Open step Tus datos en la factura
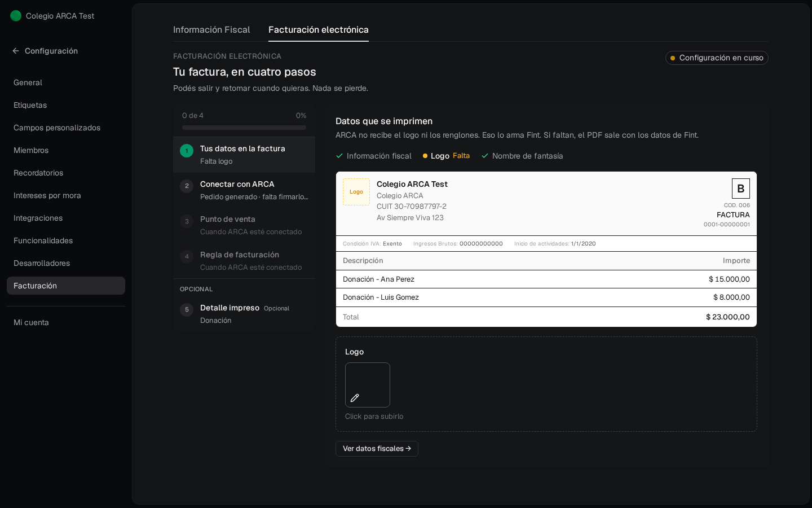The height and width of the screenshot is (508, 812). tap(244, 155)
